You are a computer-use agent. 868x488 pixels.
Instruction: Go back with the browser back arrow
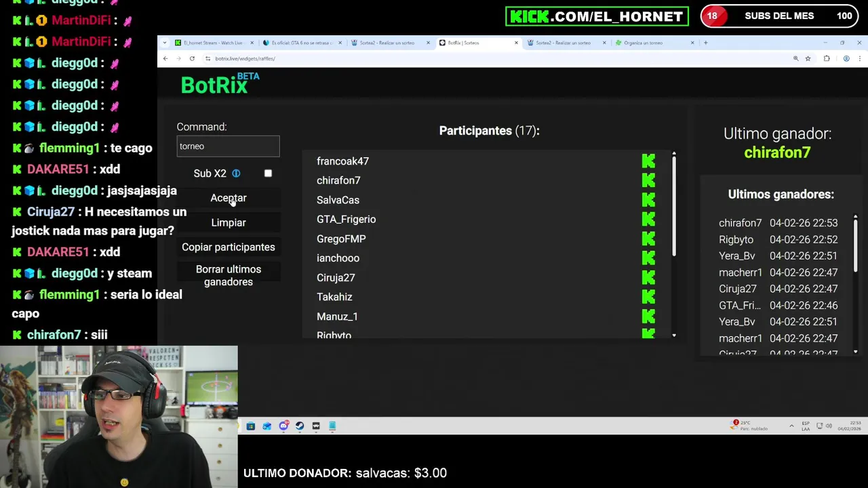click(165, 59)
